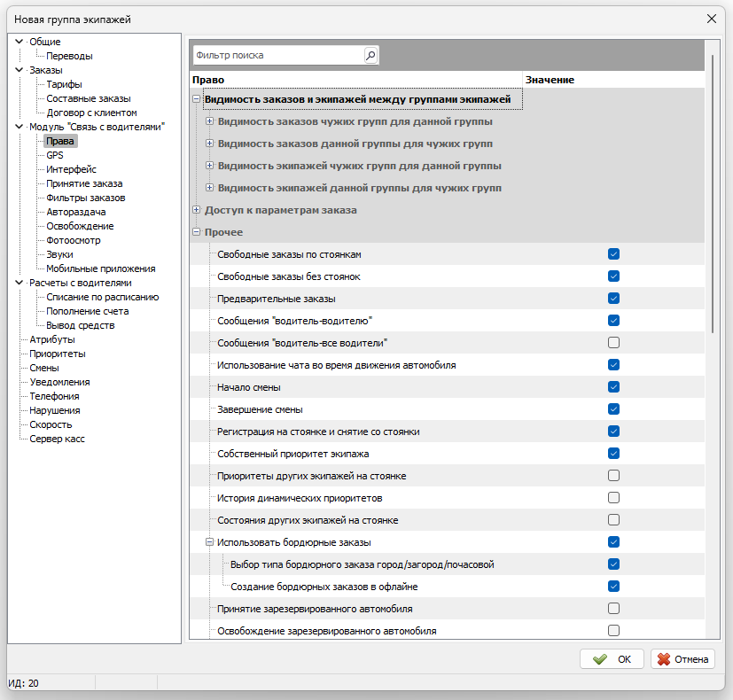Screen dimensions: 733x700
Task: Confirm with the OK button
Action: (x=612, y=659)
